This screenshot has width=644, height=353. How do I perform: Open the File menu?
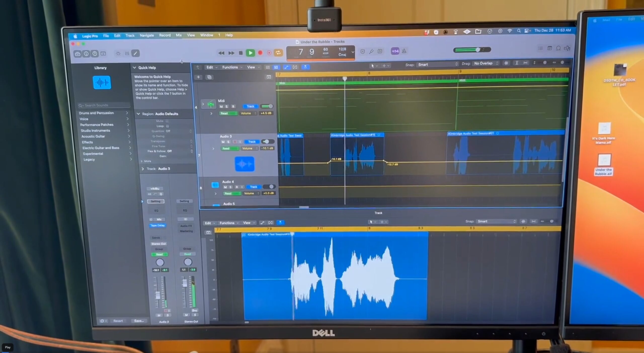tap(106, 36)
